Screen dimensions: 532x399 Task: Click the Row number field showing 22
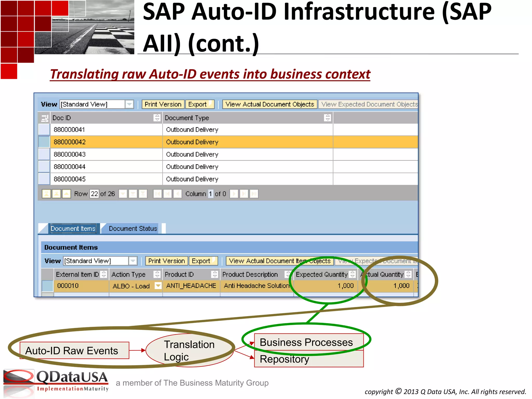pos(94,194)
